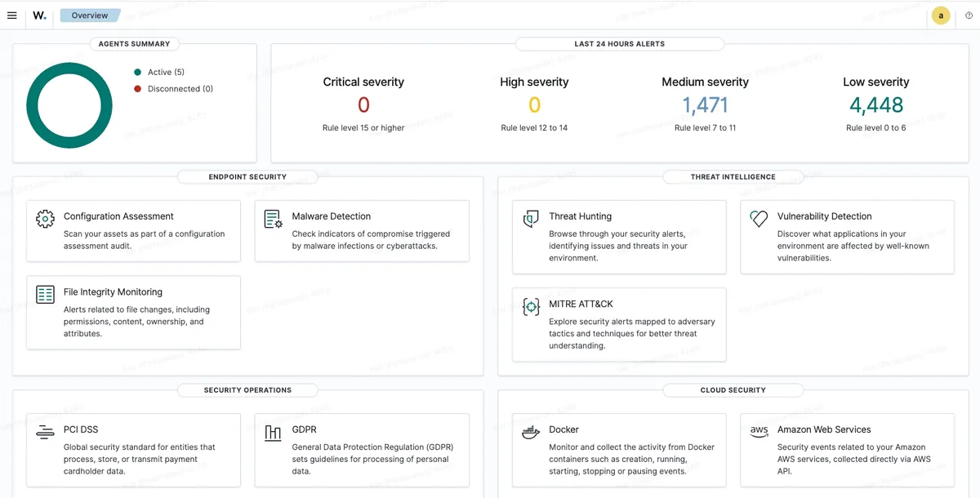
Task: Click the PCI DSS icon
Action: [x=45, y=432]
